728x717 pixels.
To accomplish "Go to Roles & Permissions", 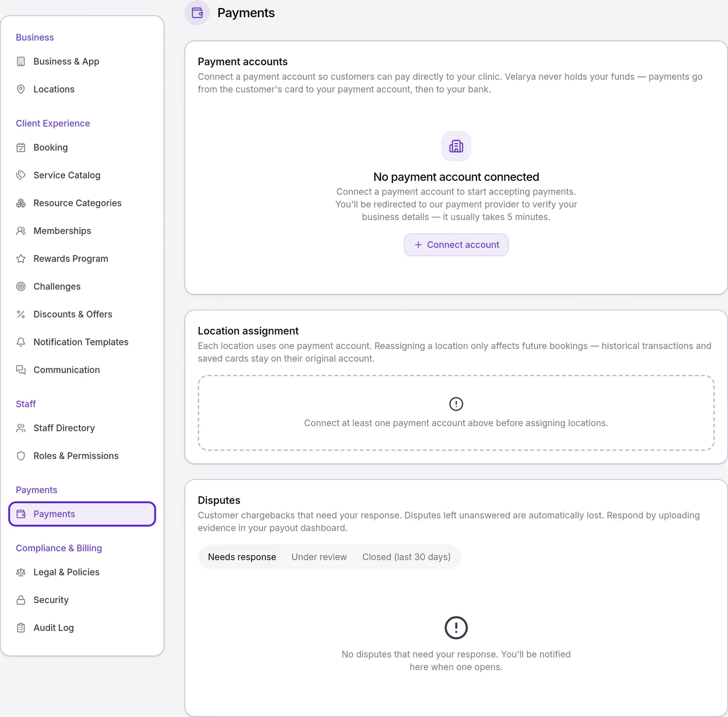I will point(82,456).
